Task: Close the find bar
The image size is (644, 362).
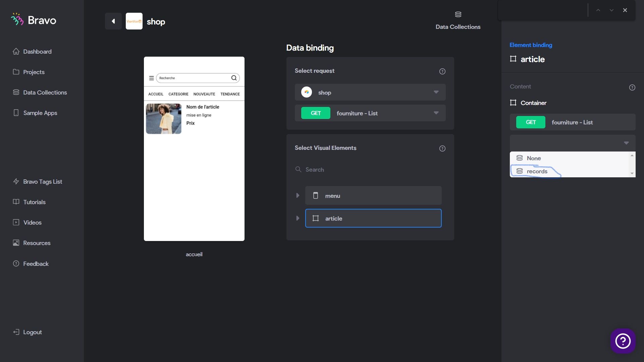Action: click(x=625, y=10)
